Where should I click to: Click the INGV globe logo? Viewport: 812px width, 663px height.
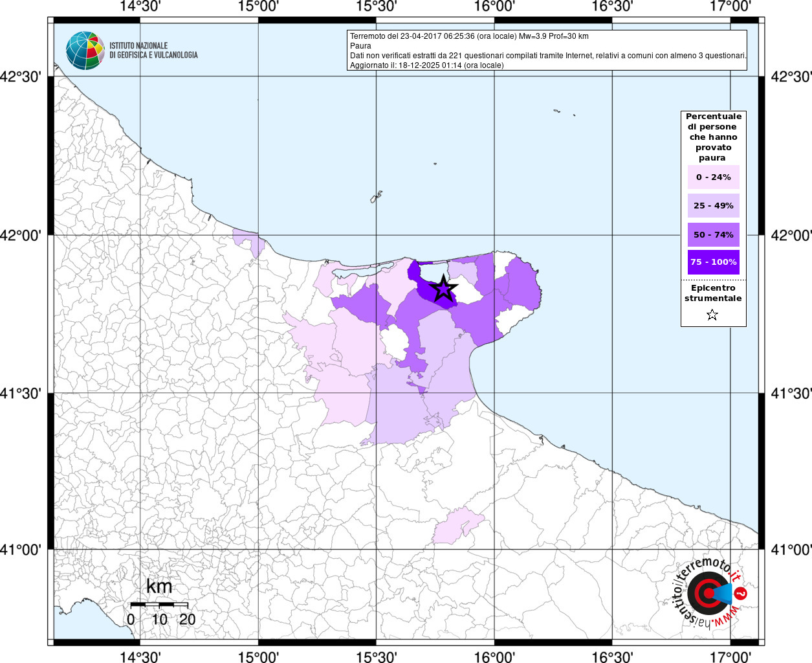point(85,51)
